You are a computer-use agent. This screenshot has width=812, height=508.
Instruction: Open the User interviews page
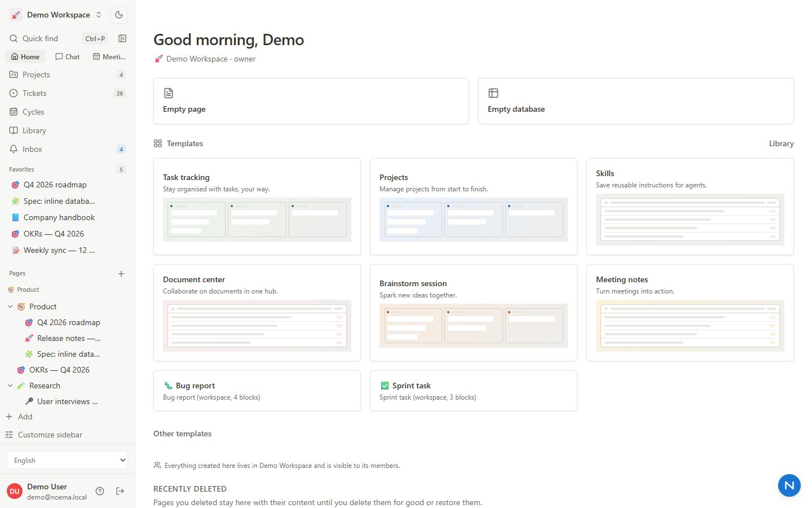click(x=68, y=401)
